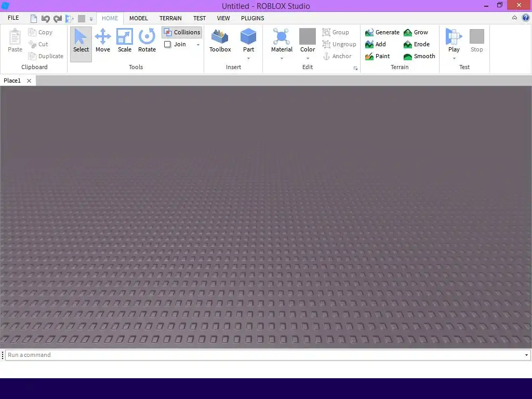Select the Place1 document tab
The image size is (532, 399).
[x=12, y=81]
